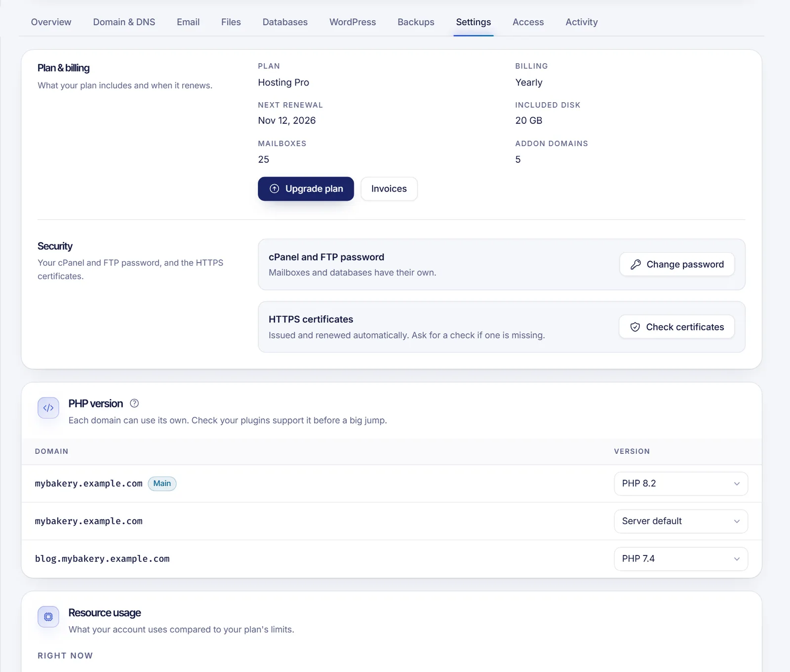Click the Resource usage heading

[105, 613]
